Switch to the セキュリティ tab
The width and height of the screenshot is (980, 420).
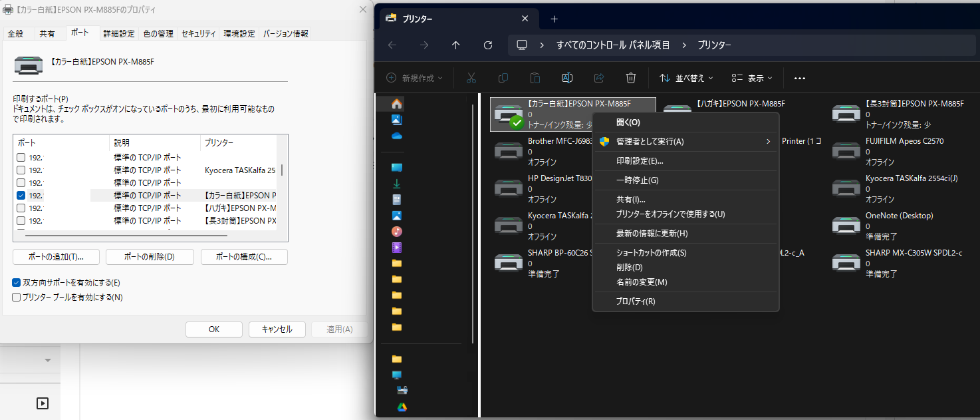(x=199, y=33)
